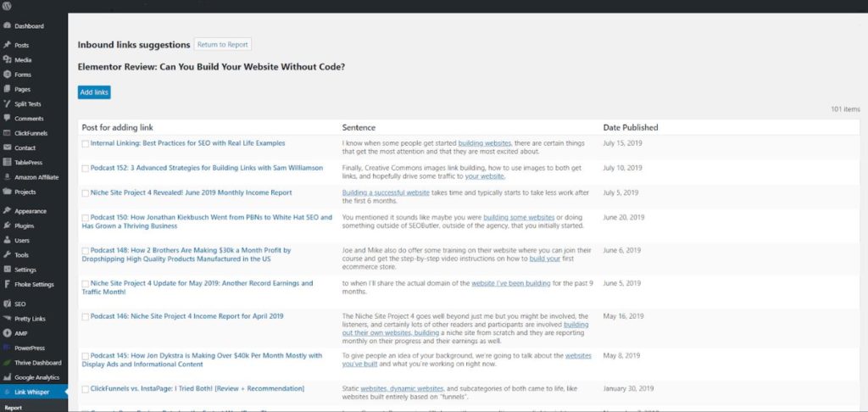Click the Thrive Dashboard leaf icon

pos(7,363)
